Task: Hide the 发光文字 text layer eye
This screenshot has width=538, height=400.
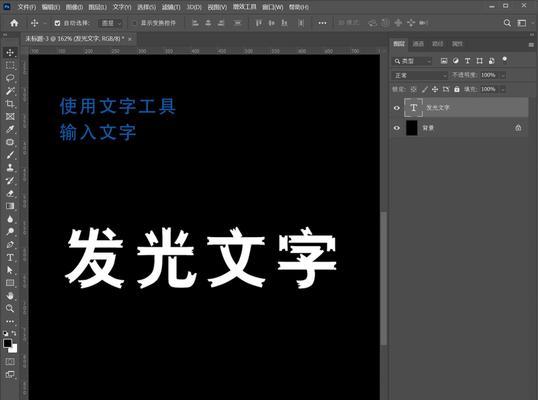Action: pyautogui.click(x=397, y=108)
